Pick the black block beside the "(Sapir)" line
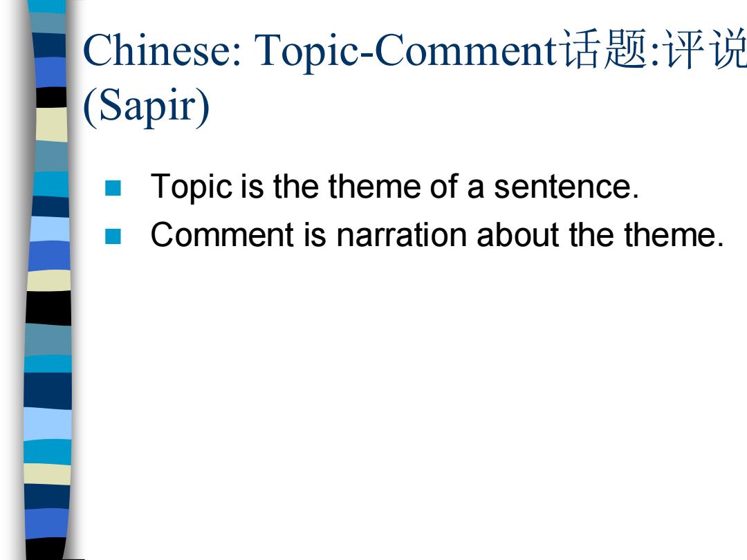The height and width of the screenshot is (560, 747). (51, 97)
